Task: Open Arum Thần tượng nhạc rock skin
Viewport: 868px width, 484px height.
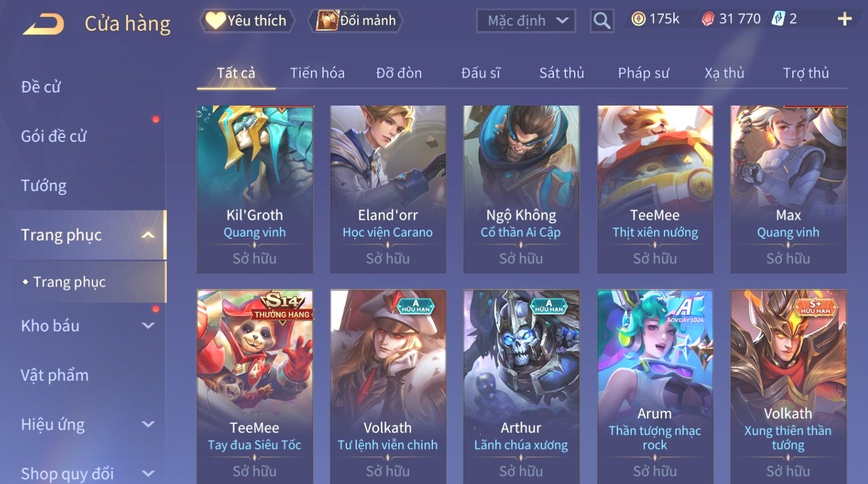Action: coord(655,387)
